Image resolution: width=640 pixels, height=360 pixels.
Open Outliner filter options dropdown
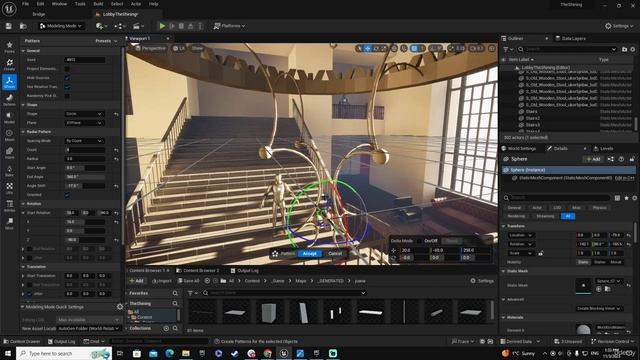coord(508,49)
